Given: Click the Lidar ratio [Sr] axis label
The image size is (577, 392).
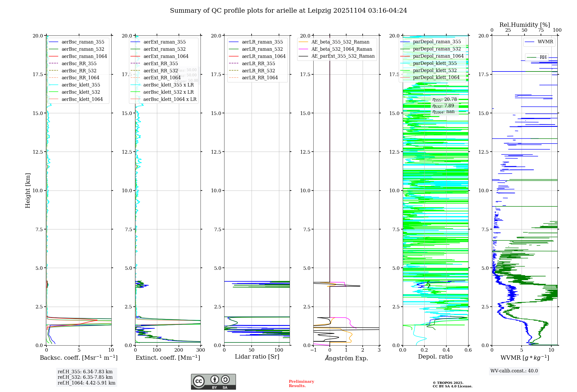Looking at the screenshot, I should 257,357.
